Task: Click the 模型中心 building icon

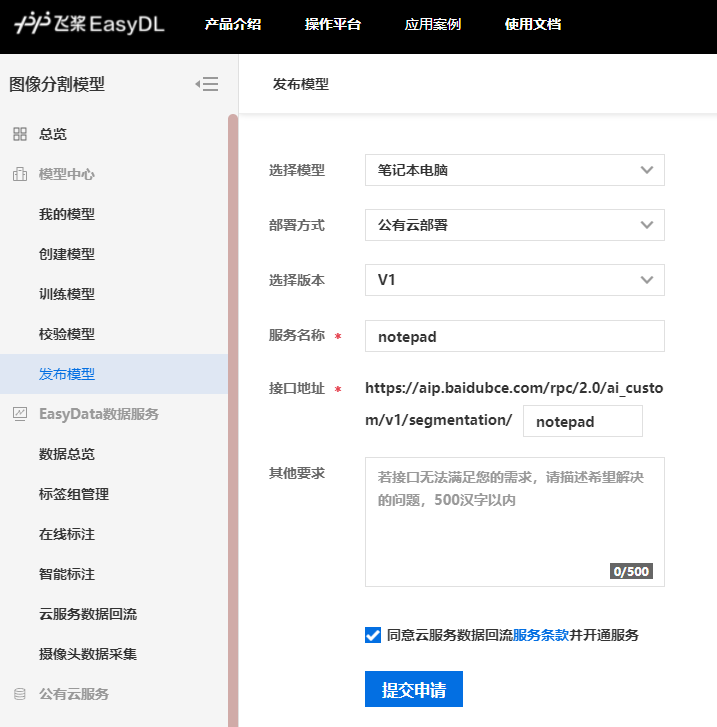Action: point(20,174)
